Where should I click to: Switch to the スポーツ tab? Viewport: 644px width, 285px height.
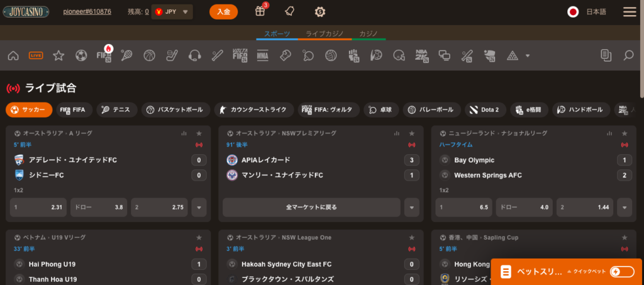tap(277, 34)
